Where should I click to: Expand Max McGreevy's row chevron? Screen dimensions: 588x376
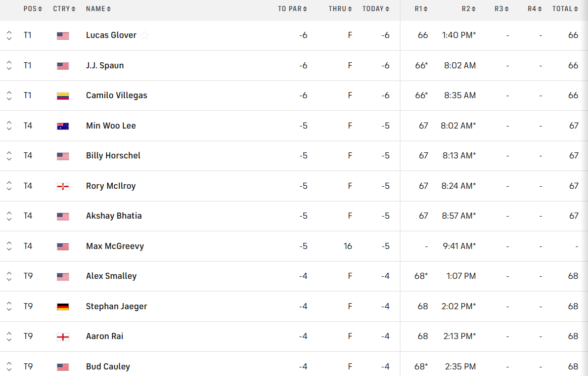9,246
